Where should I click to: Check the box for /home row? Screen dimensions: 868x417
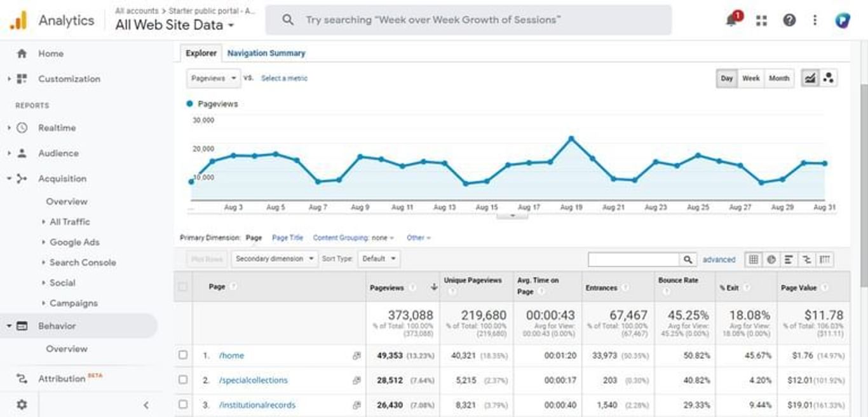tap(183, 355)
